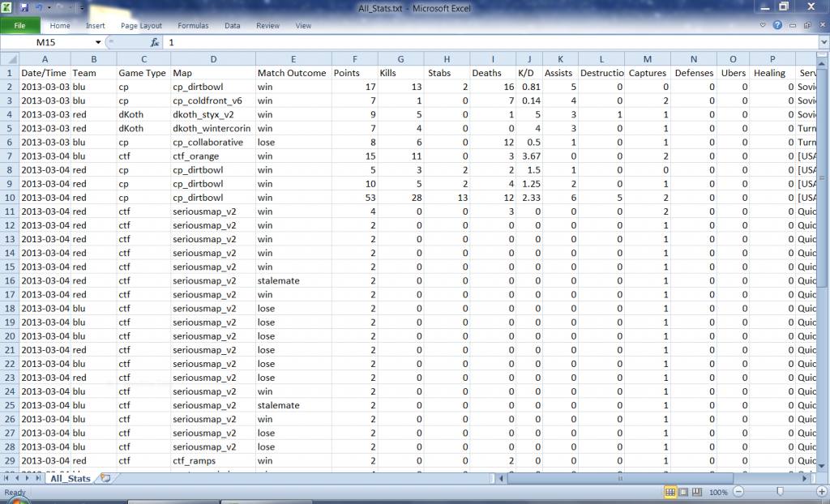Click the Excel application icon in title bar
This screenshot has width=830, height=504.
tap(6, 7)
